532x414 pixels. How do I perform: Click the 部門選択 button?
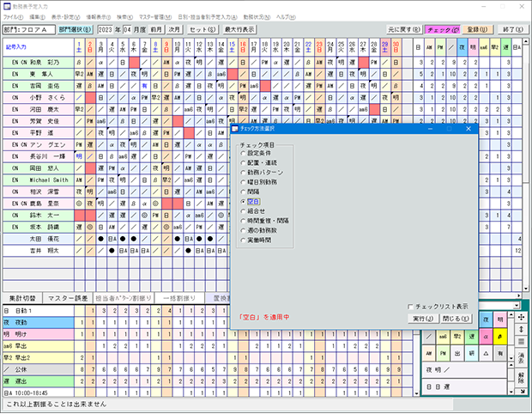tap(75, 29)
